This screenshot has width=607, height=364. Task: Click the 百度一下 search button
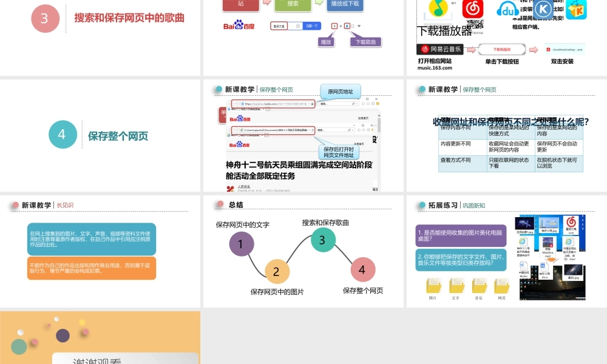point(311,26)
